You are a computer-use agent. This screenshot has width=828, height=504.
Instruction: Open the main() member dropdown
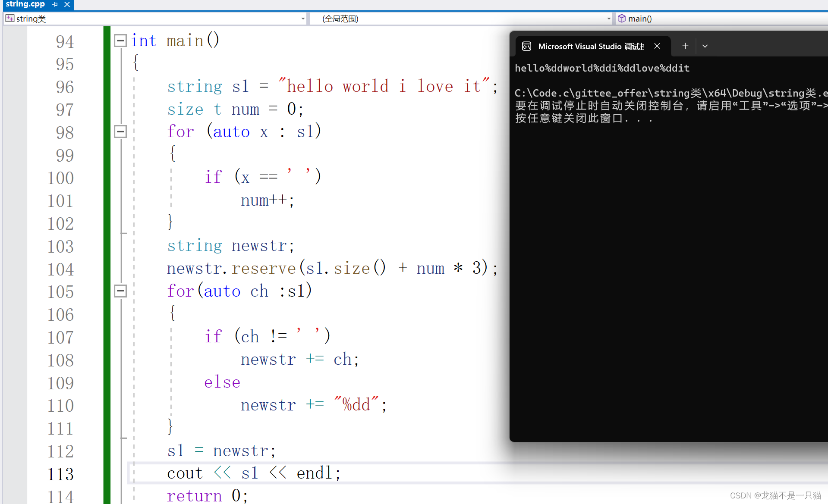[722, 19]
